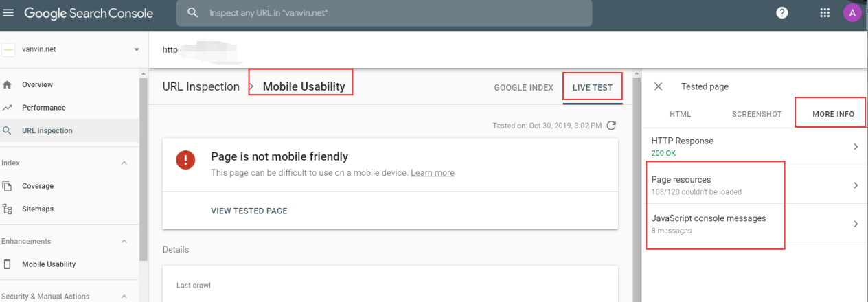Expand the Page resources details
The width and height of the screenshot is (868, 302).
(x=856, y=185)
